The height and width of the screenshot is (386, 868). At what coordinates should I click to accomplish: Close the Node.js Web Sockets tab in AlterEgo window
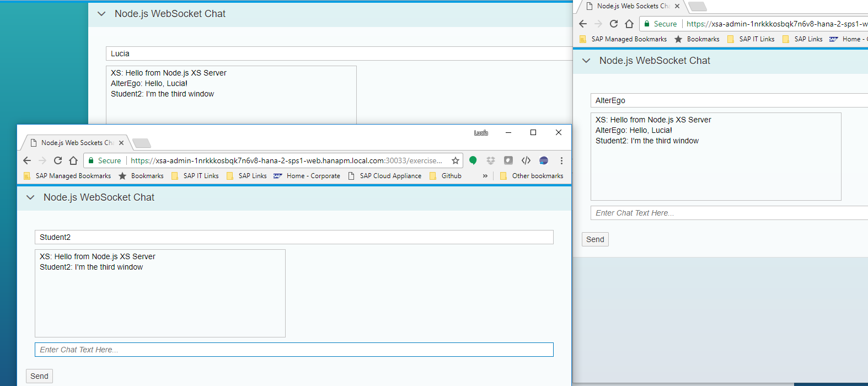click(x=677, y=6)
